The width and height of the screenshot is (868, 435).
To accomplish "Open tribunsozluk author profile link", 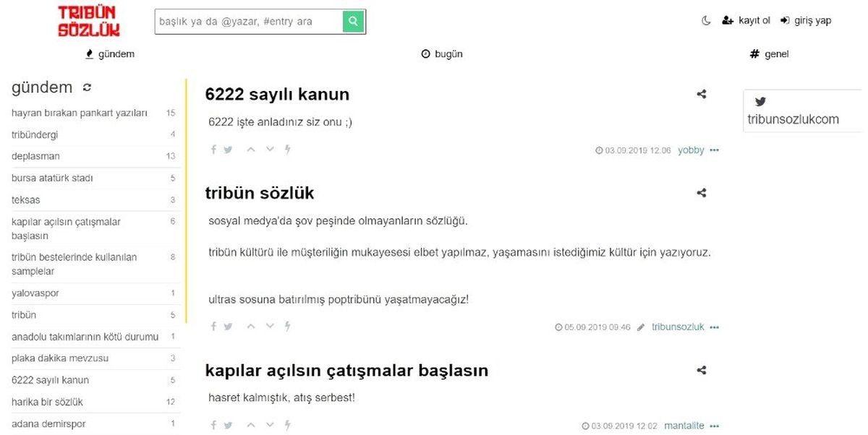I will [x=678, y=327].
